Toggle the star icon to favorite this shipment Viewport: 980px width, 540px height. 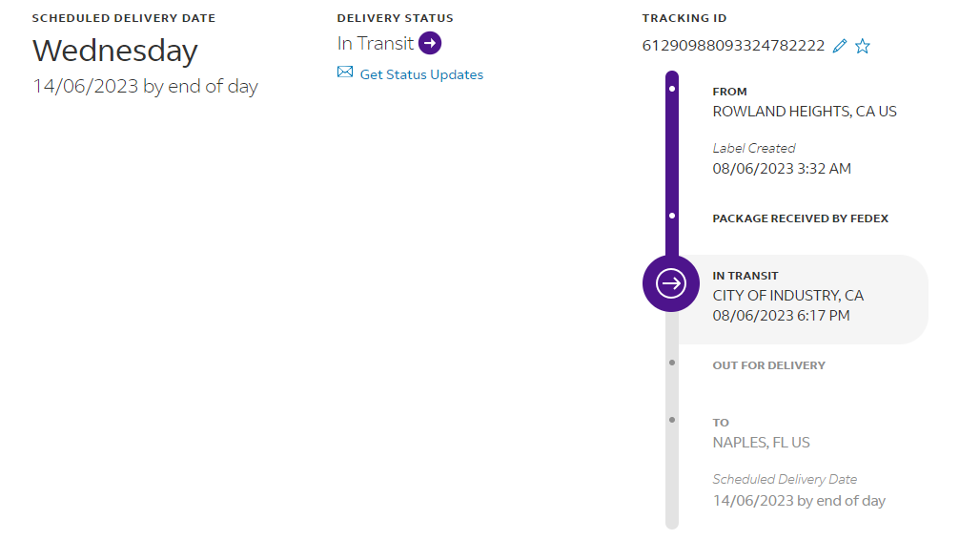click(x=863, y=46)
